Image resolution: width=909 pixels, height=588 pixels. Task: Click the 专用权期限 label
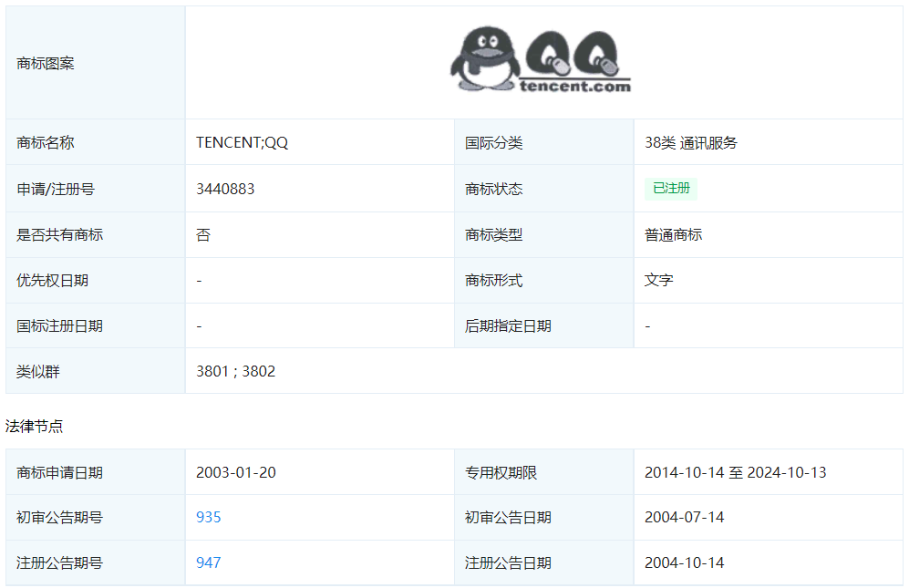coord(501,472)
